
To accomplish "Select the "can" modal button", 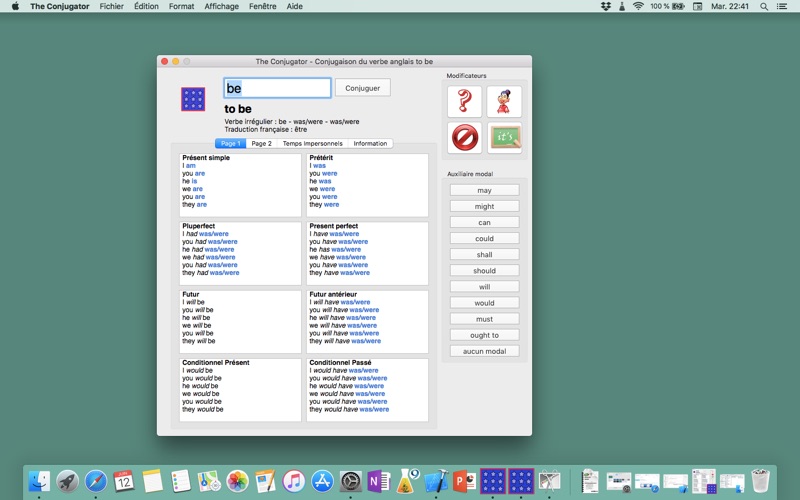I will pos(484,222).
